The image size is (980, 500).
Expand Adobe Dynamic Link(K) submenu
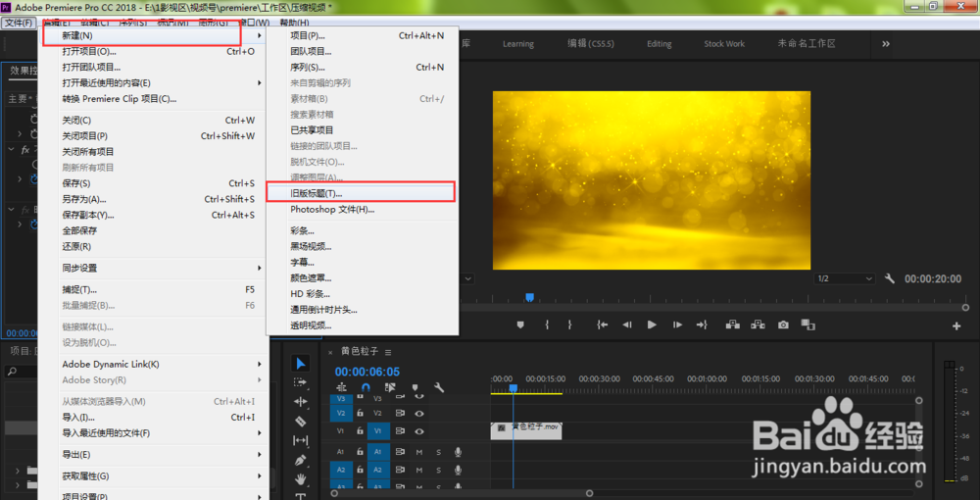tap(154, 365)
